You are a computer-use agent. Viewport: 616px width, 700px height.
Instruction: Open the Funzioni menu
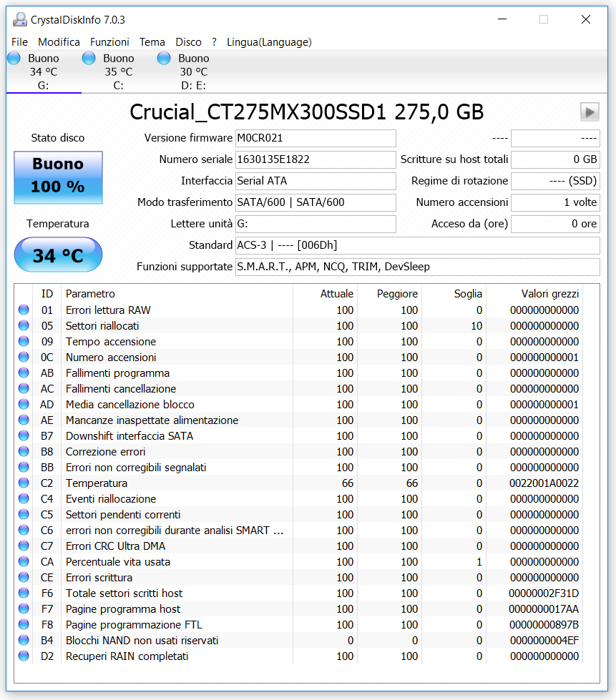coord(110,42)
